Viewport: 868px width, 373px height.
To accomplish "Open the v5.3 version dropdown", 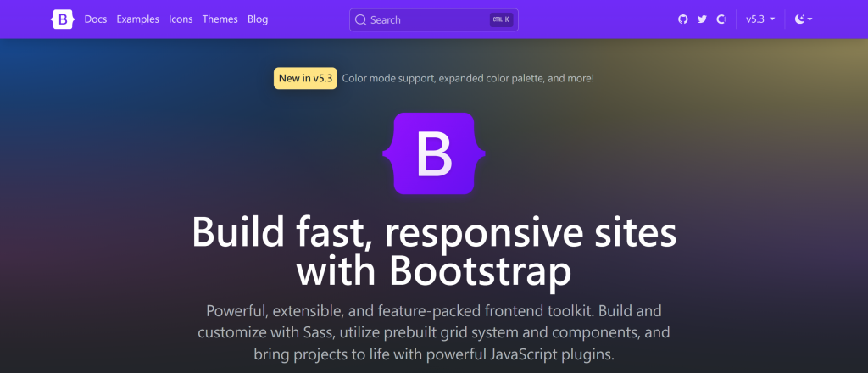I will (760, 19).
